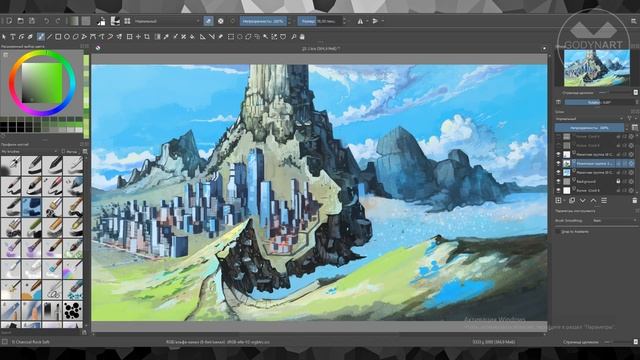The width and height of the screenshot is (640, 360).
Task: Undo the last action
Action: [47, 21]
